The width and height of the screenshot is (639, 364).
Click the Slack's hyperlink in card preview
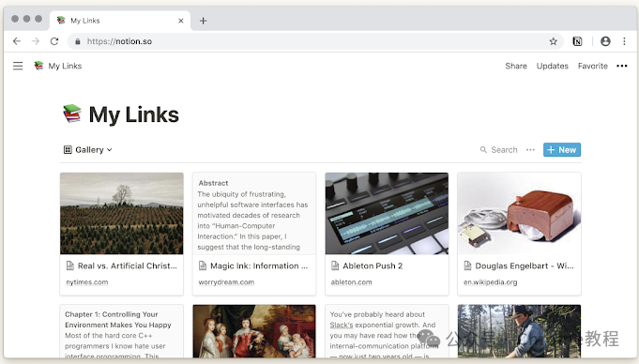342,325
